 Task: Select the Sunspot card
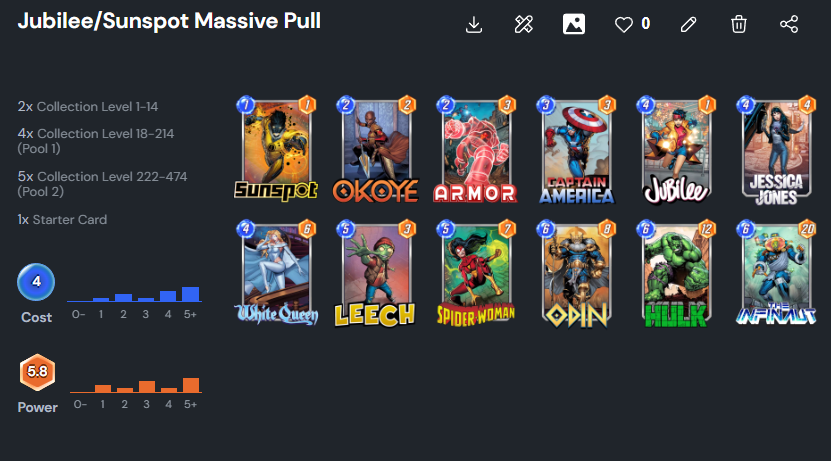276,149
